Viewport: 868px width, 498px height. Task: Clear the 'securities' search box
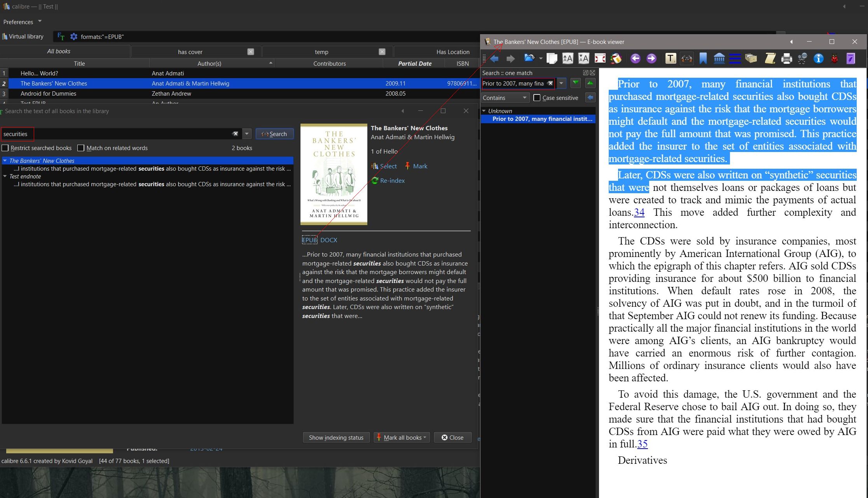[x=235, y=134]
